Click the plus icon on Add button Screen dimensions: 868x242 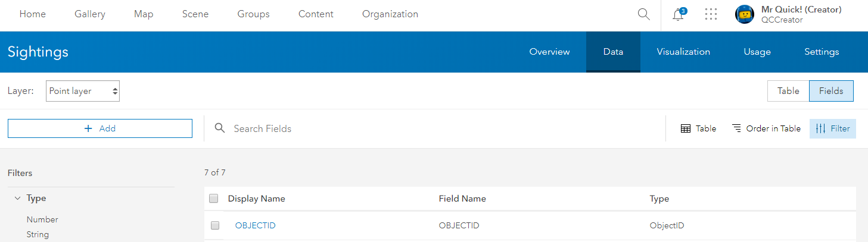pos(89,128)
